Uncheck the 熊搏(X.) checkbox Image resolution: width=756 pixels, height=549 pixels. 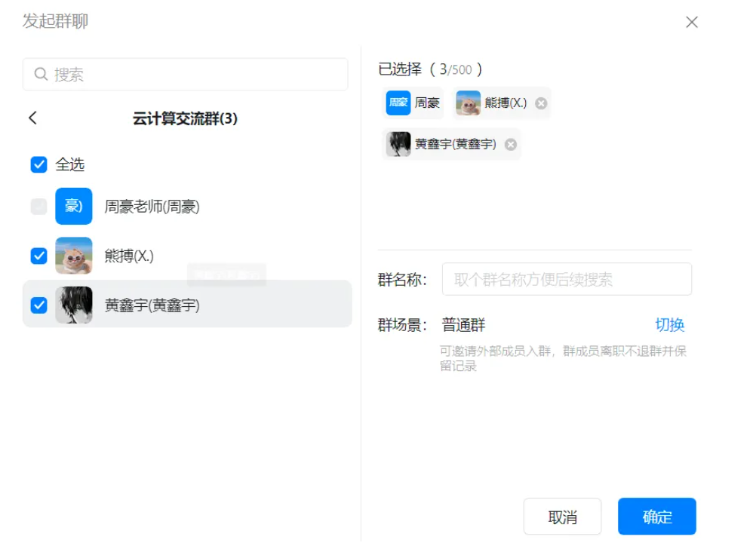tap(38, 256)
